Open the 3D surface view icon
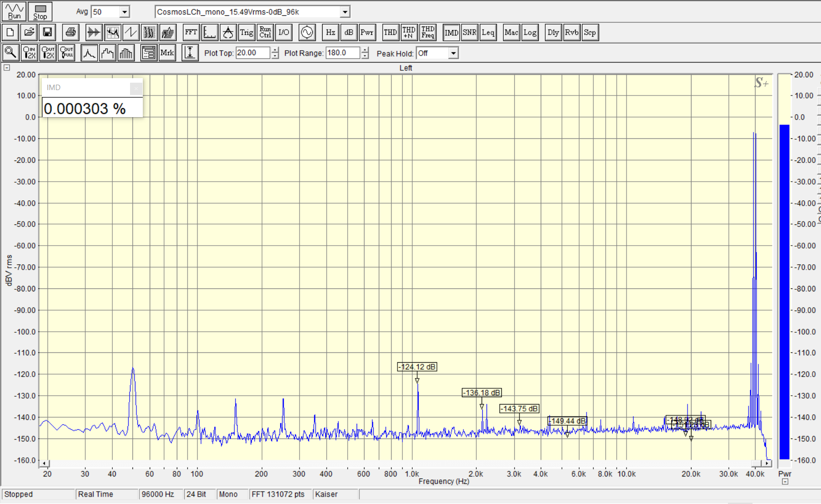This screenshot has width=821, height=504. (x=168, y=32)
